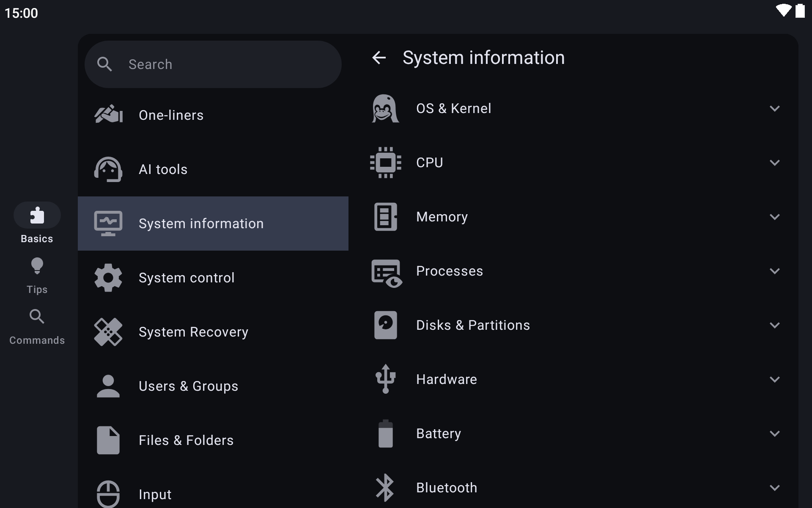Click the back arrow beside System information

tap(379, 58)
